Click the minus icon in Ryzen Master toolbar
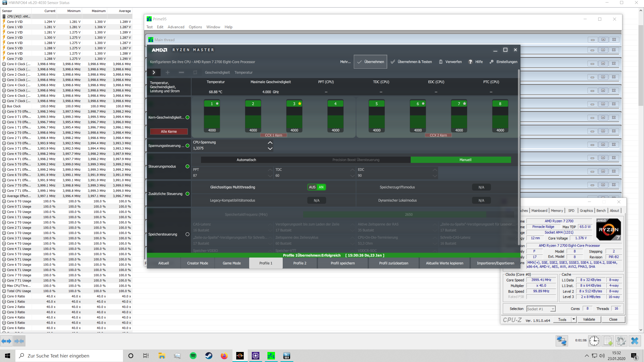 coord(181,72)
